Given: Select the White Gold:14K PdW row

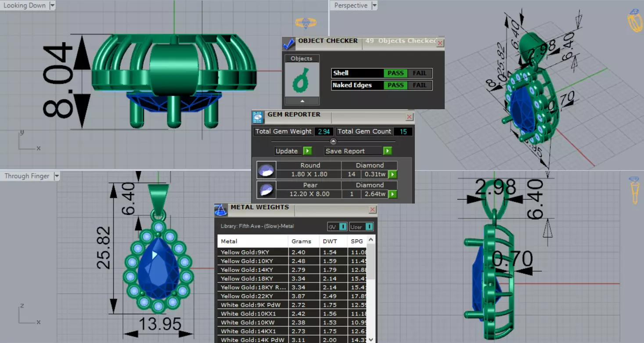Looking at the screenshot, I should [292, 339].
